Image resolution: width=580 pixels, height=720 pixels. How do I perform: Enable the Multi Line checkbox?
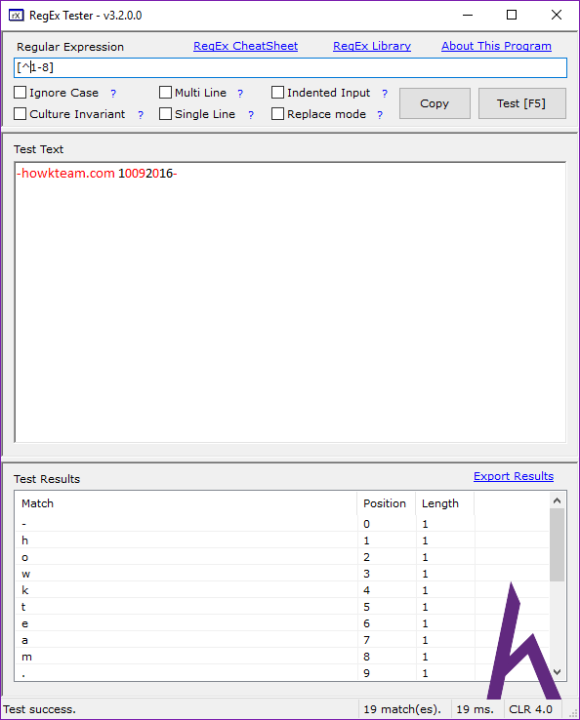tap(165, 93)
